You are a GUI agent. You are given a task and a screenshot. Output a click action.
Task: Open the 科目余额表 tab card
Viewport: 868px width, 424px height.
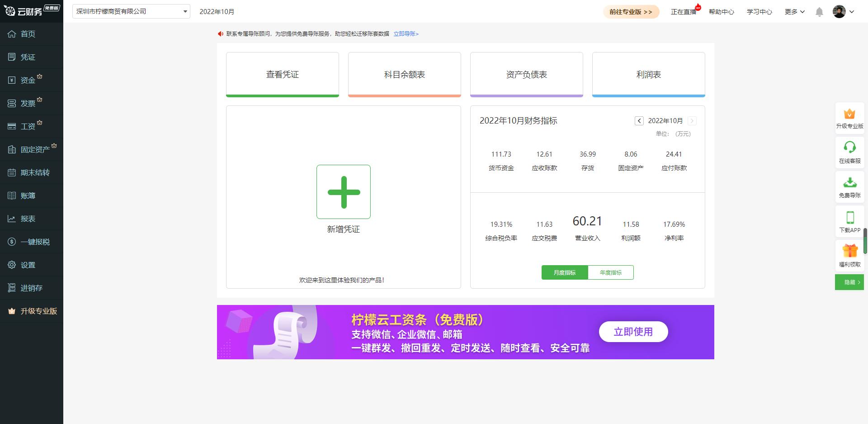(404, 74)
